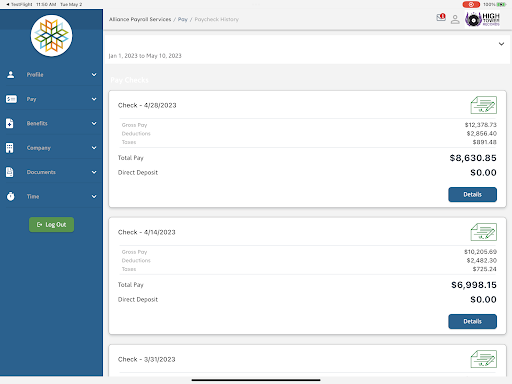Click the Check - 4/28/2023 title
The height and width of the screenshot is (384, 512).
(x=147, y=105)
